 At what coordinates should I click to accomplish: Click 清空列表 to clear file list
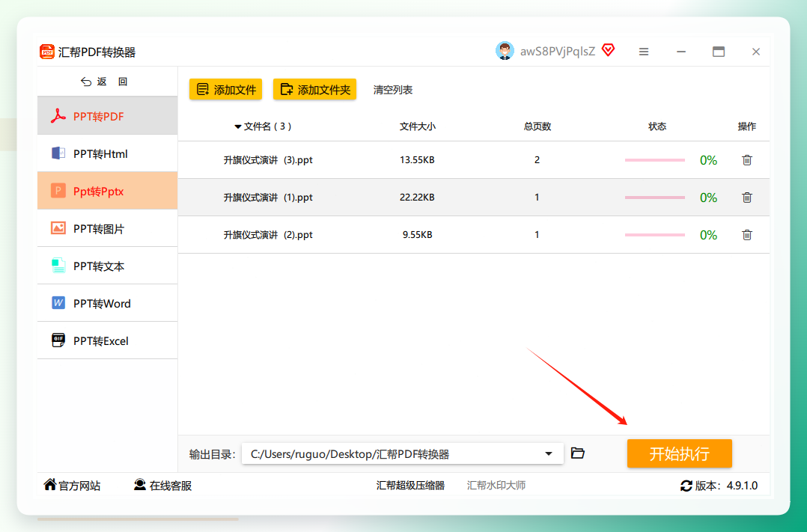pyautogui.click(x=393, y=90)
